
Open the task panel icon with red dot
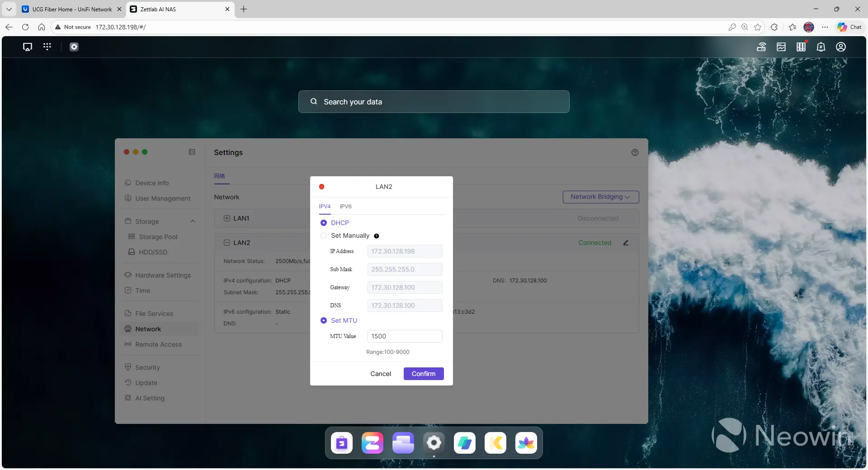(x=801, y=47)
